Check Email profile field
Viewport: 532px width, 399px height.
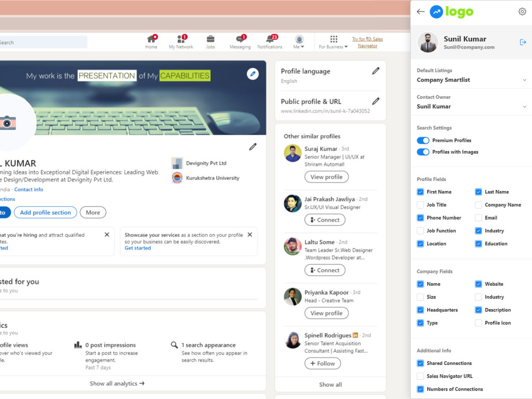(x=478, y=218)
